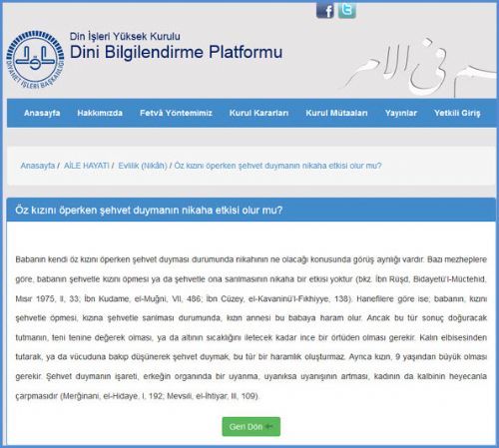The image size is (499, 448).
Task: Open the Facebook icon link
Action: 325,10
